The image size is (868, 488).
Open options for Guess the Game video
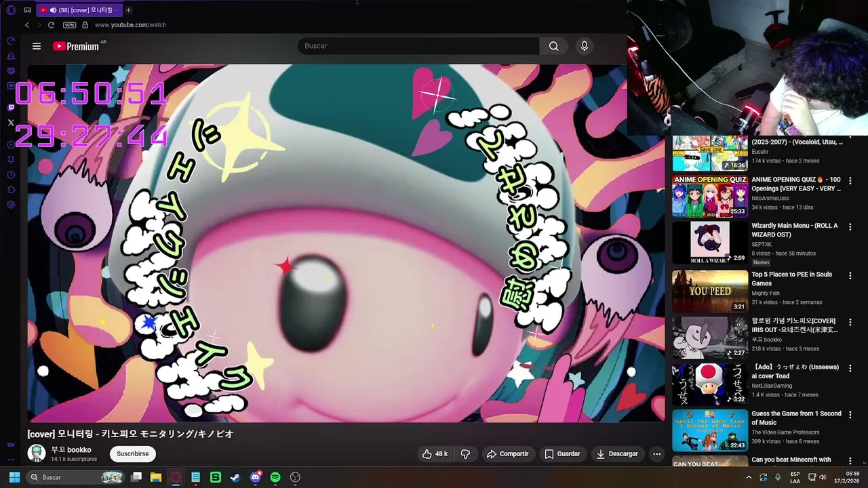tap(850, 414)
